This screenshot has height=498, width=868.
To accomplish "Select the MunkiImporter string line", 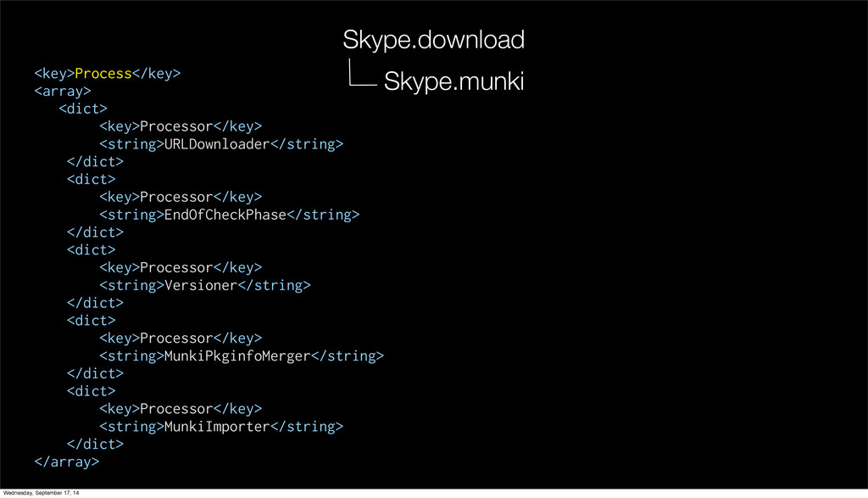I will pyautogui.click(x=221, y=426).
